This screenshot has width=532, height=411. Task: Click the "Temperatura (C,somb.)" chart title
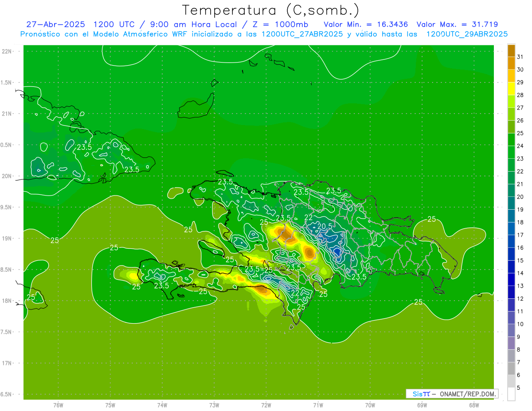point(271,10)
